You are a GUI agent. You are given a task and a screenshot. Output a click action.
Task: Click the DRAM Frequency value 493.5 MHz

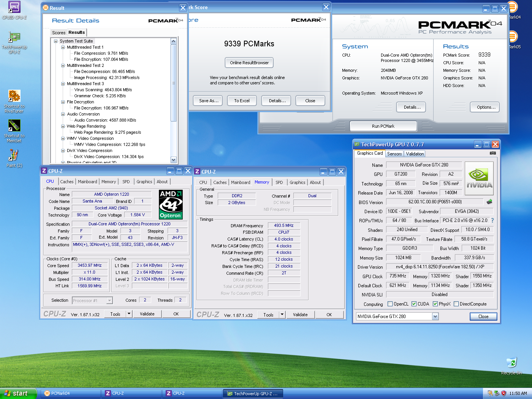[284, 225]
